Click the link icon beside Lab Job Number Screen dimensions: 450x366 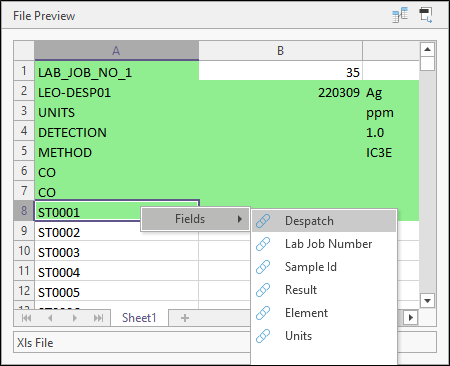coord(263,244)
